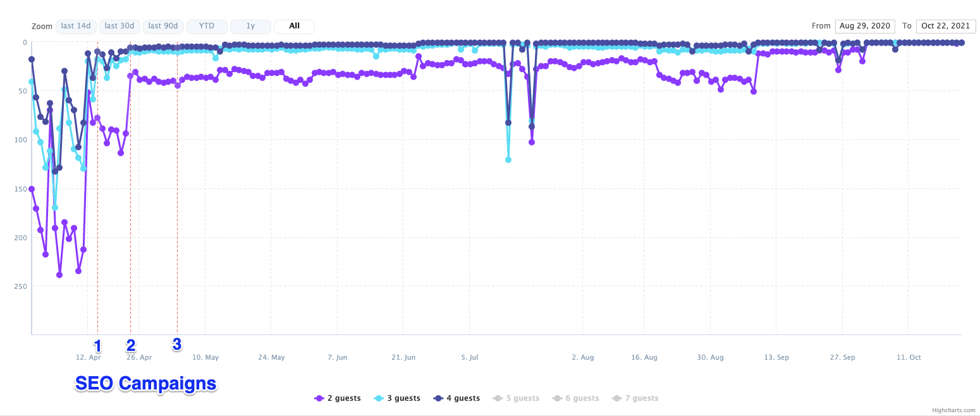Click the 250 y-axis label
The width and height of the screenshot is (980, 416).
(x=20, y=286)
